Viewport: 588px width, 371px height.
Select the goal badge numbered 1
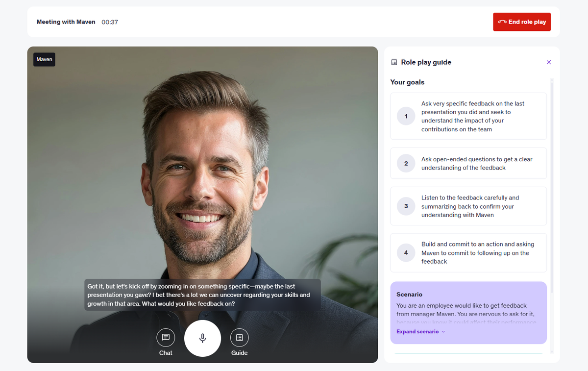click(x=406, y=116)
